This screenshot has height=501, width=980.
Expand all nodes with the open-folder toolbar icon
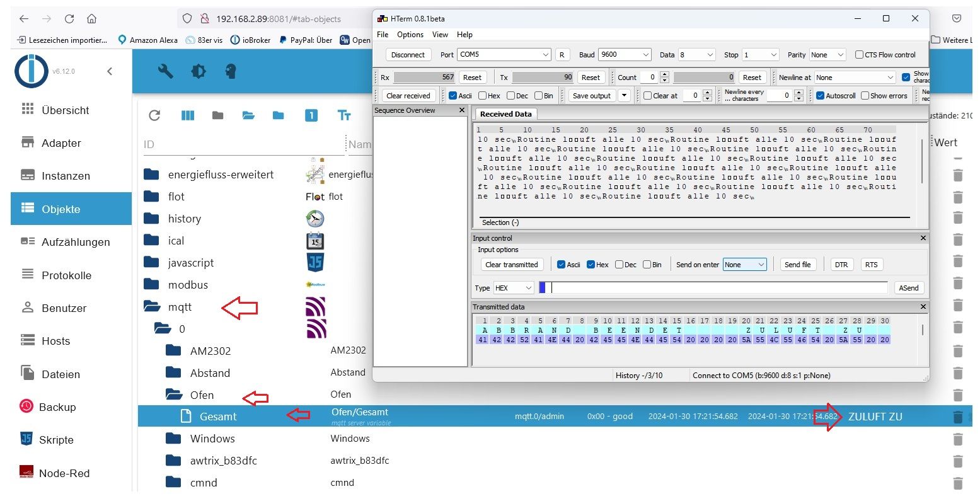click(x=248, y=115)
